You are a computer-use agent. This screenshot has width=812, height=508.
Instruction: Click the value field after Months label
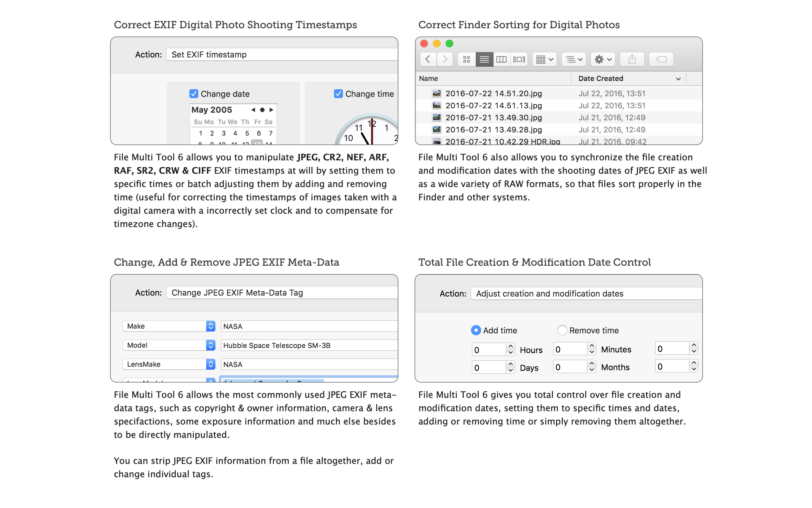click(672, 366)
